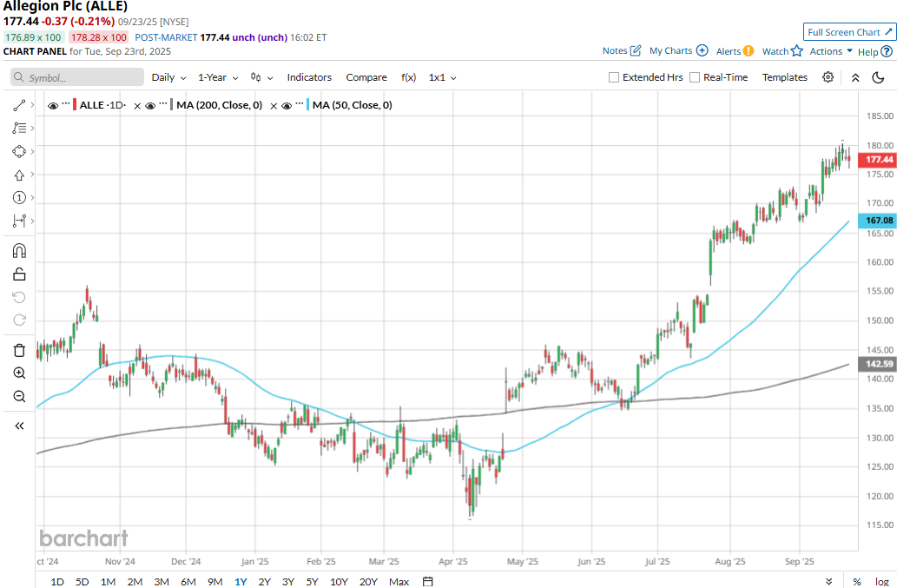
Task: Select the 1D time range
Action: click(57, 582)
